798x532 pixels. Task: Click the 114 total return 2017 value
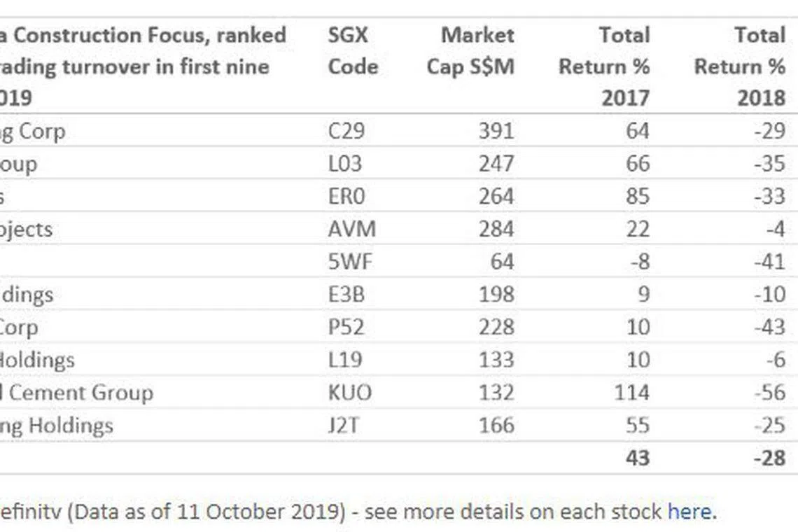(629, 392)
